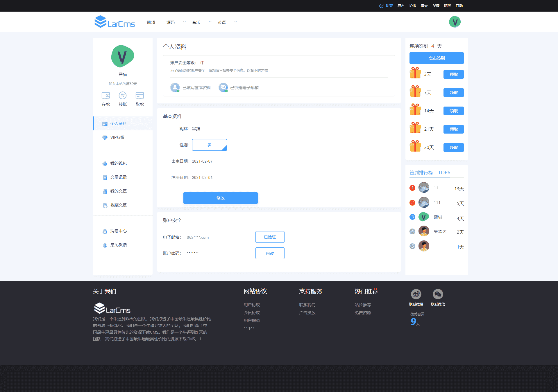Open the 联系微博 Weibo icon in footer
The height and width of the screenshot is (392, 558).
click(416, 294)
